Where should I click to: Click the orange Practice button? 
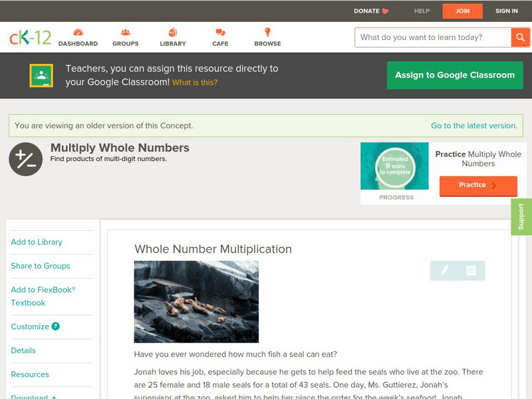click(478, 186)
